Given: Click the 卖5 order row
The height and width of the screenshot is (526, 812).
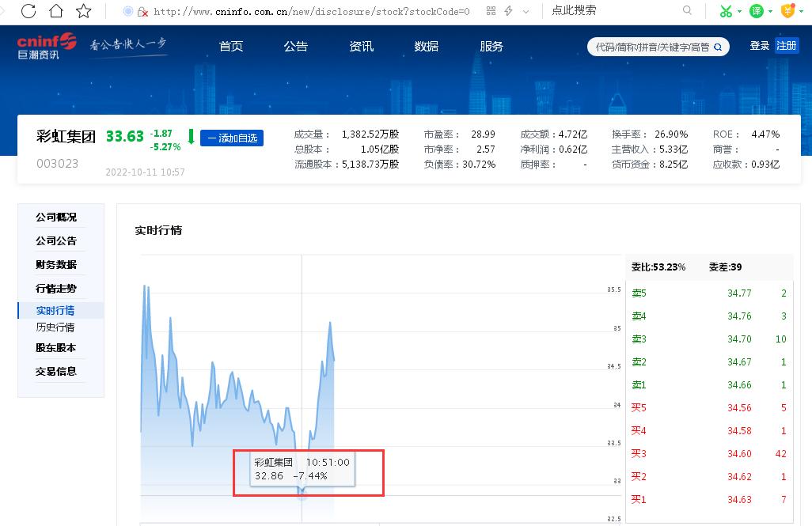Looking at the screenshot, I should pyautogui.click(x=709, y=293).
